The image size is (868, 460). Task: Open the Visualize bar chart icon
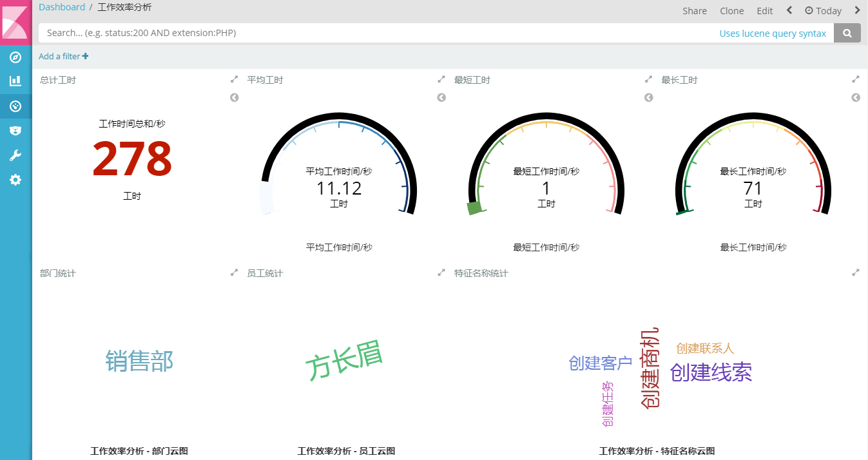click(15, 81)
